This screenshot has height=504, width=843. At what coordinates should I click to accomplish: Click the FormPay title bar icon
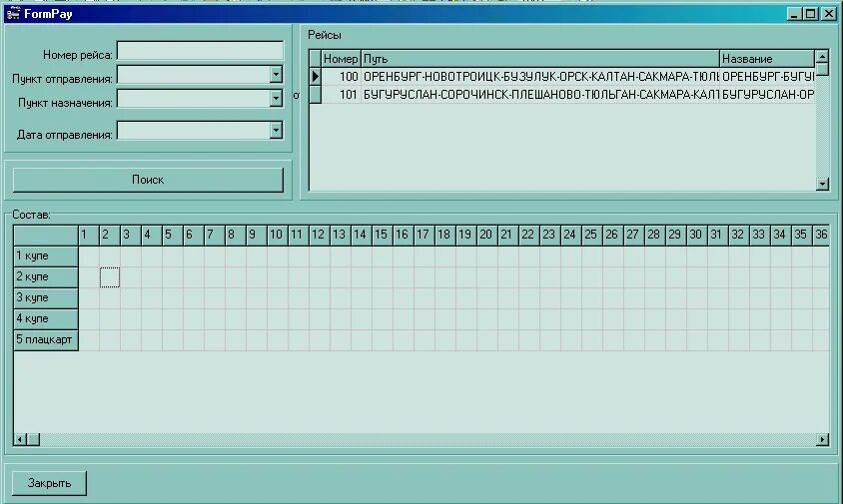tap(13, 14)
